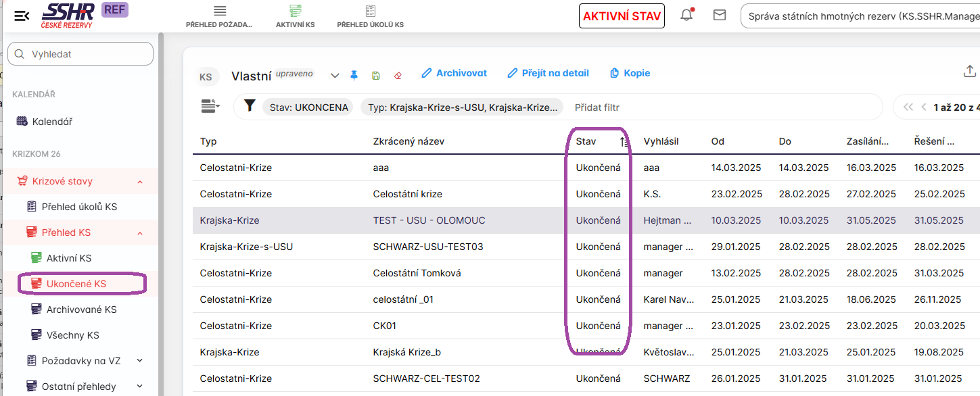
Task: Select Archivované KS in the sidebar
Action: pos(81,310)
